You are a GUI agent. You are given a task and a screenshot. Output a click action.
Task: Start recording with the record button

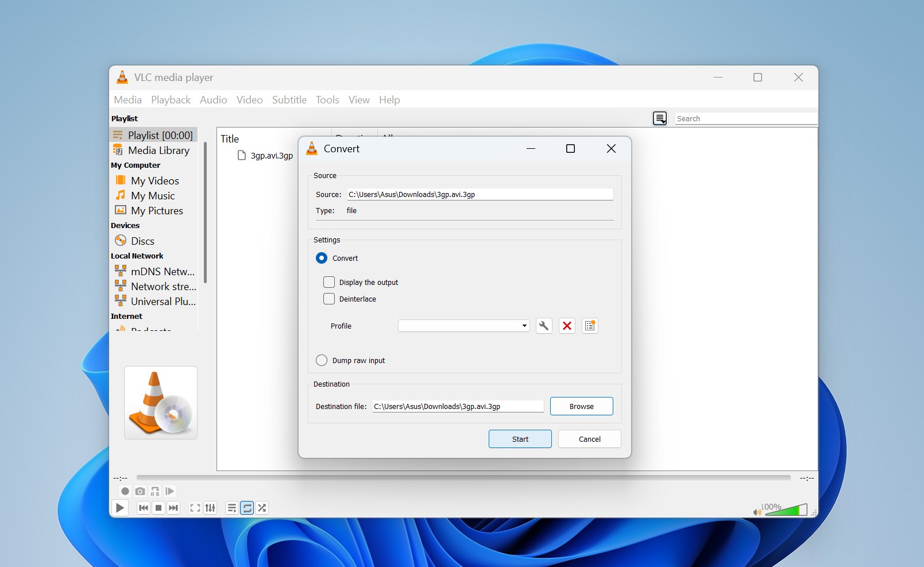tap(125, 491)
